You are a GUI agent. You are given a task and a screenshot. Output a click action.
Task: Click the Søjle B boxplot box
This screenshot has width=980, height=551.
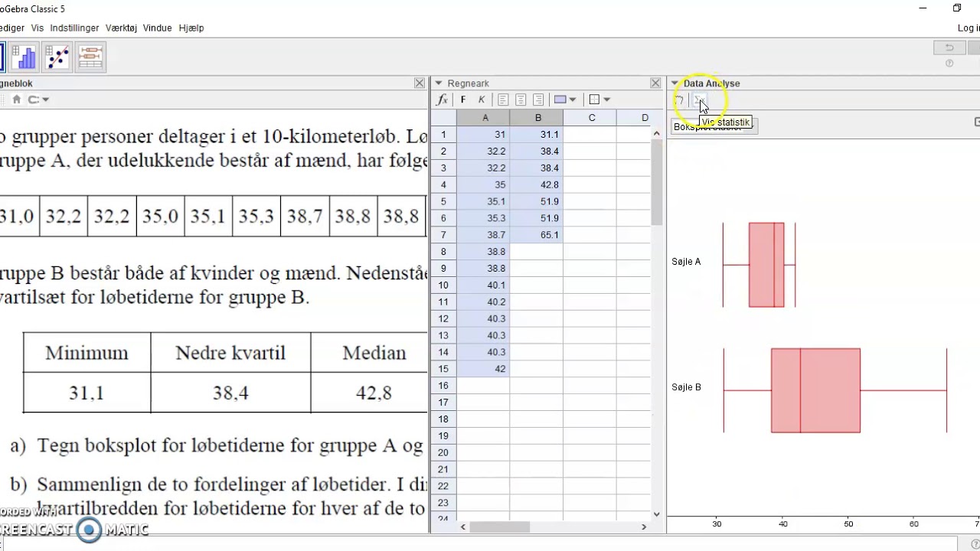coord(815,390)
